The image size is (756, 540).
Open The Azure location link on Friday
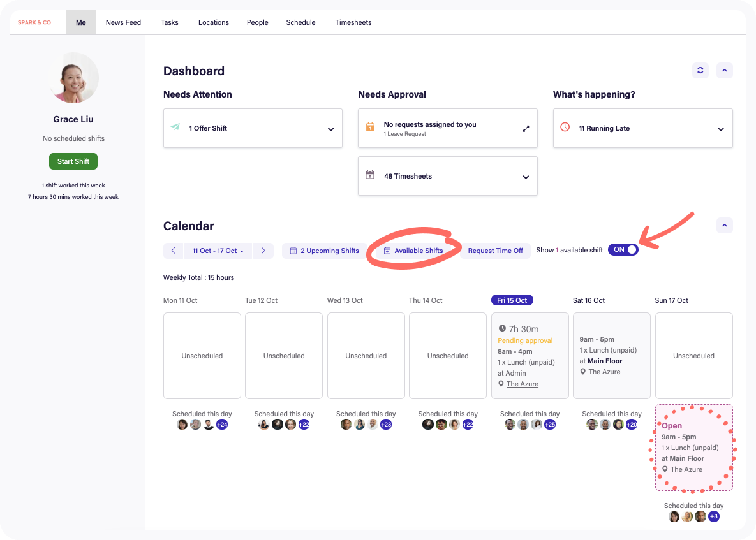[x=522, y=384]
